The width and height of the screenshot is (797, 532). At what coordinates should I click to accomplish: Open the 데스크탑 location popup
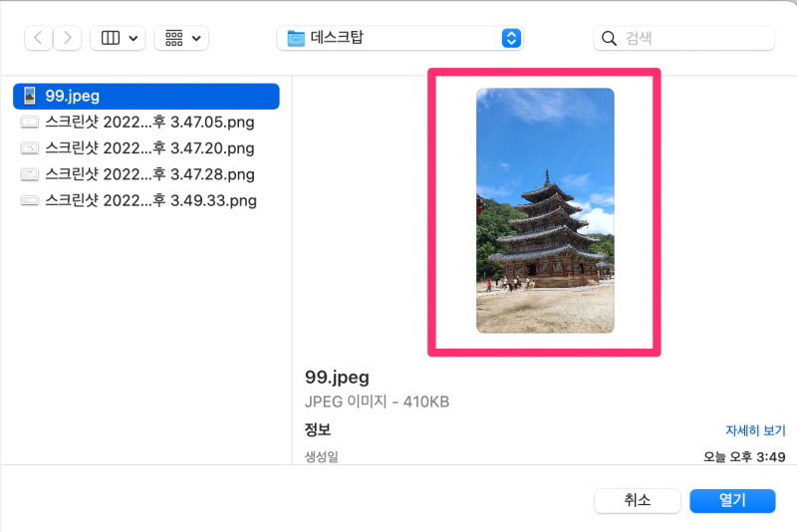(400, 38)
